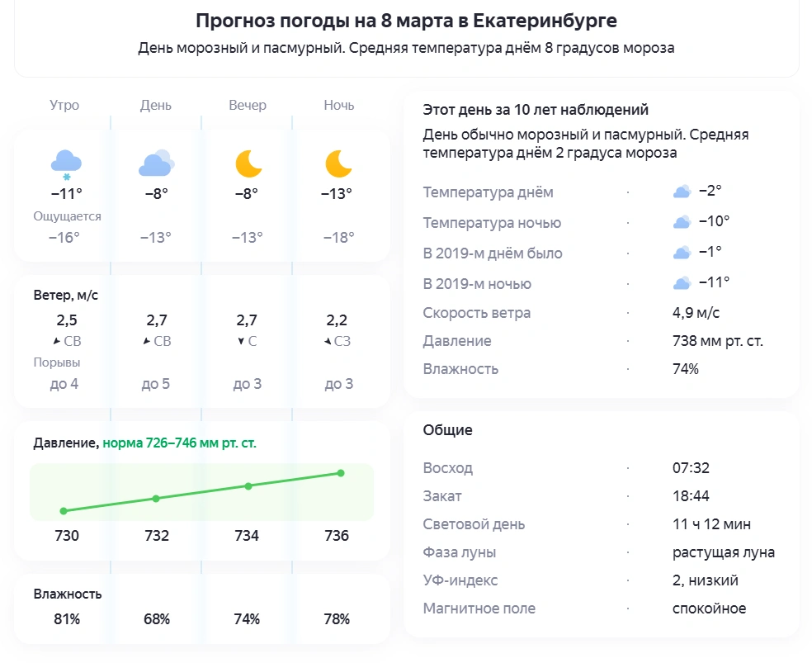Click the gust value до 5

click(x=156, y=384)
